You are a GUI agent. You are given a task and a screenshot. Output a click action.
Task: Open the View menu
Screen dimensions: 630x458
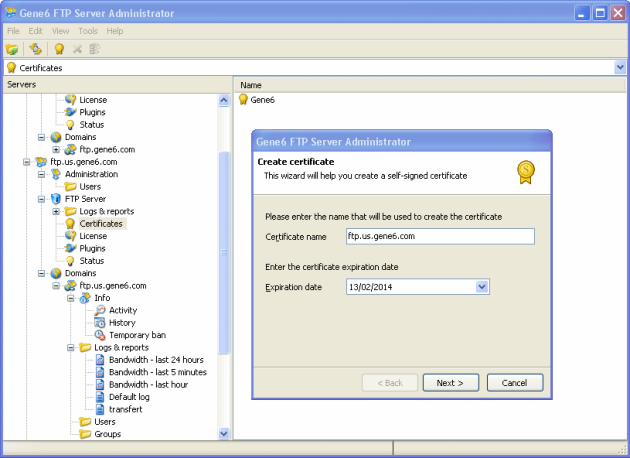pyautogui.click(x=60, y=31)
